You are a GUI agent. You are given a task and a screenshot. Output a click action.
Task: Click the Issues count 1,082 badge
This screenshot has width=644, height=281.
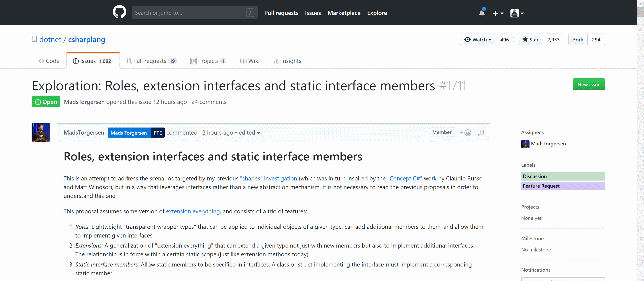[105, 61]
